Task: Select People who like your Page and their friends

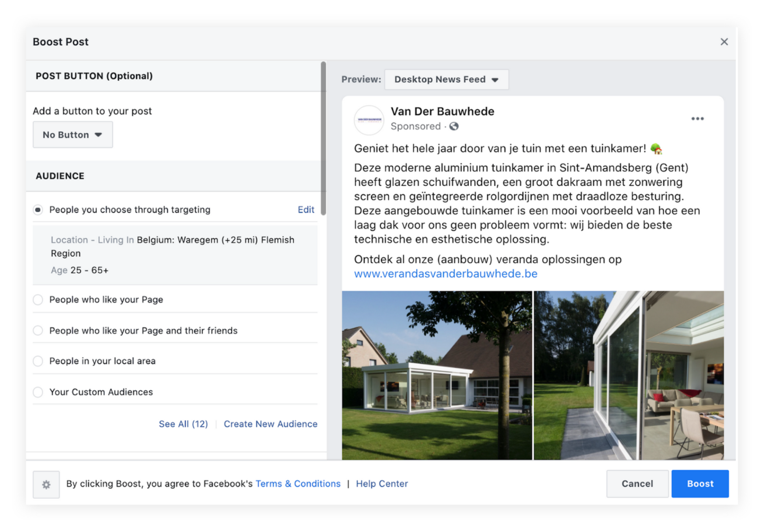Action: click(x=38, y=330)
